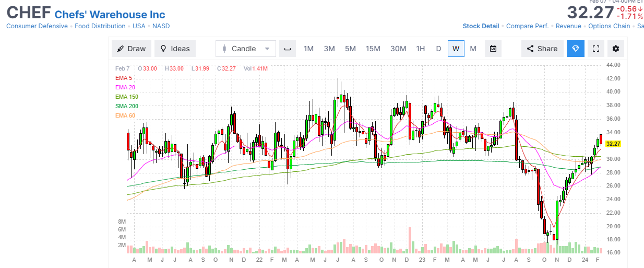
Task: Open the Compare Perf. link
Action: coord(527,26)
